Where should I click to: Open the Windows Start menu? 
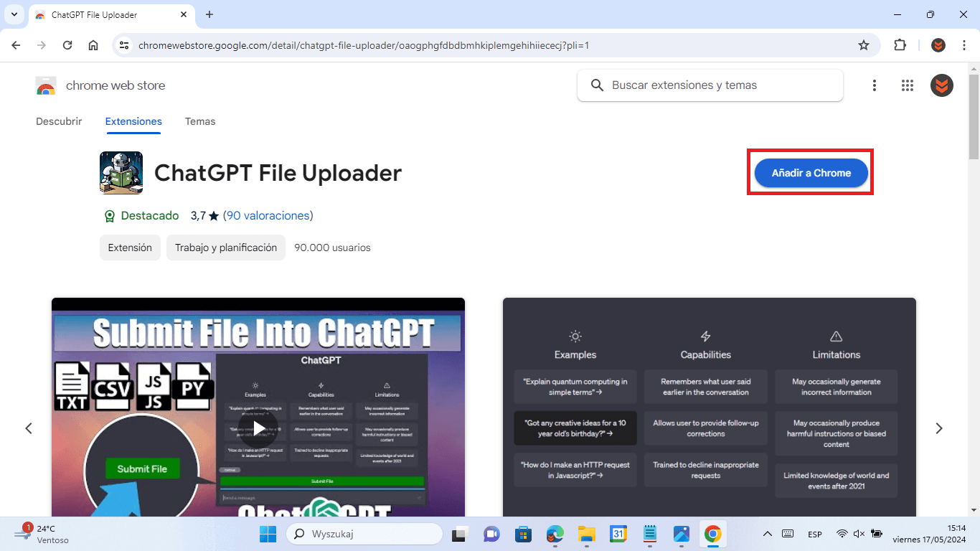[x=268, y=534]
